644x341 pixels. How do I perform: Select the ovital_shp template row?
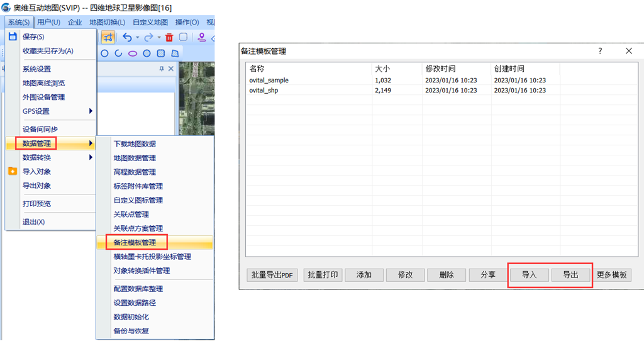click(x=264, y=91)
